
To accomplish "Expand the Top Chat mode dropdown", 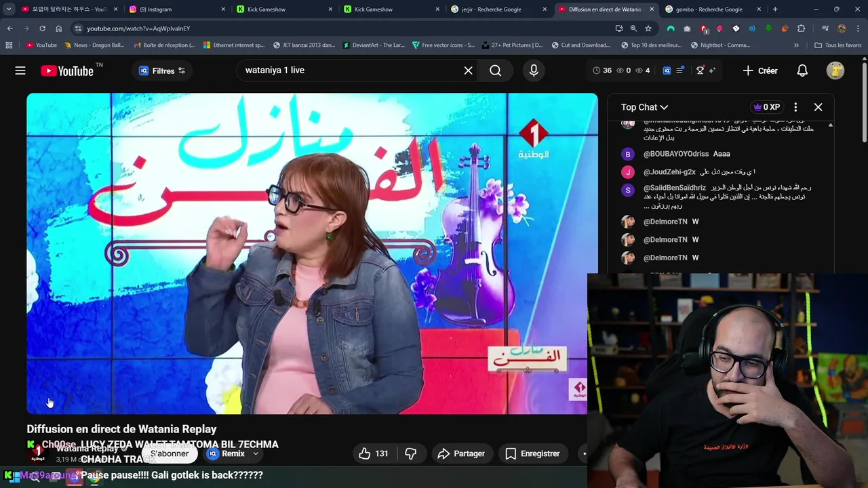I will 644,107.
